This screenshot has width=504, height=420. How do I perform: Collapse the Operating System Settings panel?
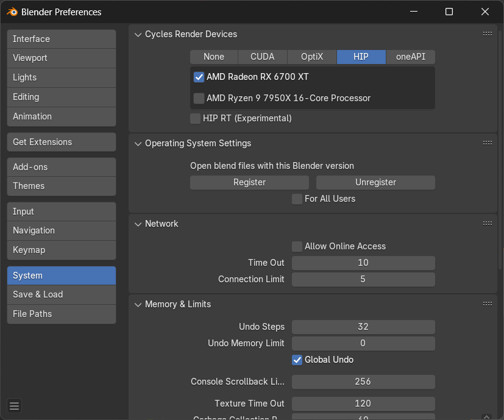[x=138, y=143]
